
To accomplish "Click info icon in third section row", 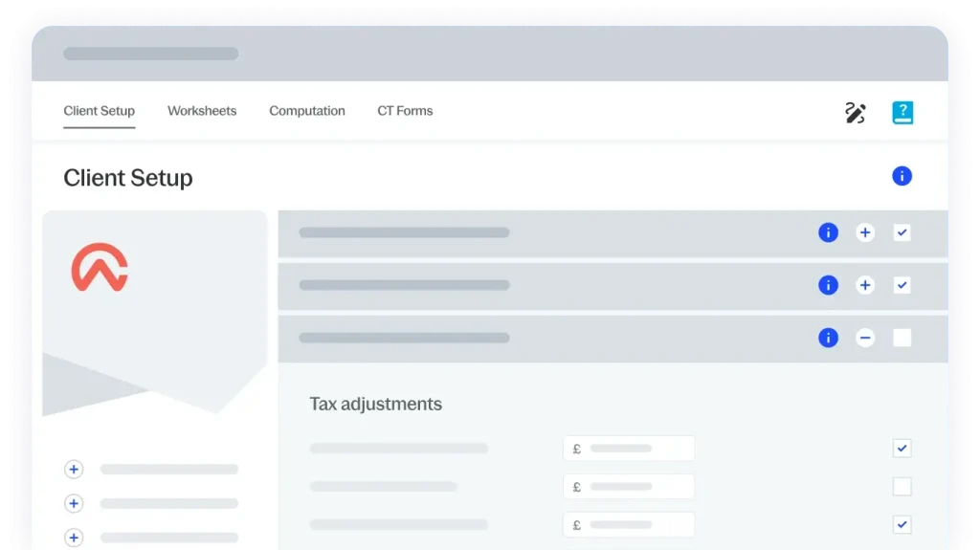I will [828, 338].
